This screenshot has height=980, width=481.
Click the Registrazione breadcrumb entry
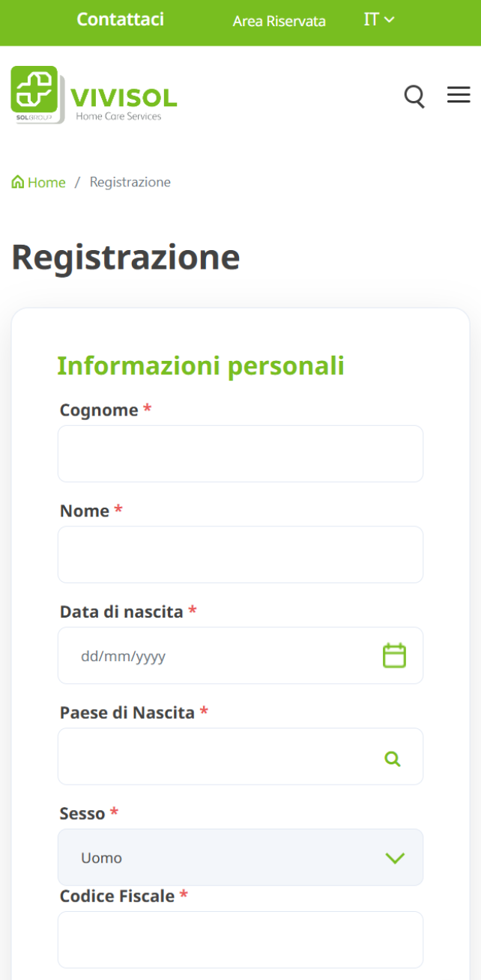130,182
